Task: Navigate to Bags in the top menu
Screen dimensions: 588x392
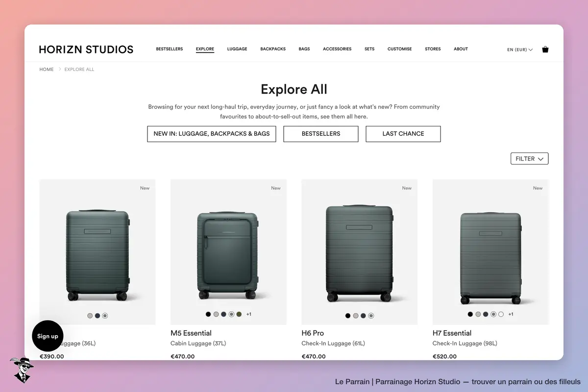Action: click(304, 49)
